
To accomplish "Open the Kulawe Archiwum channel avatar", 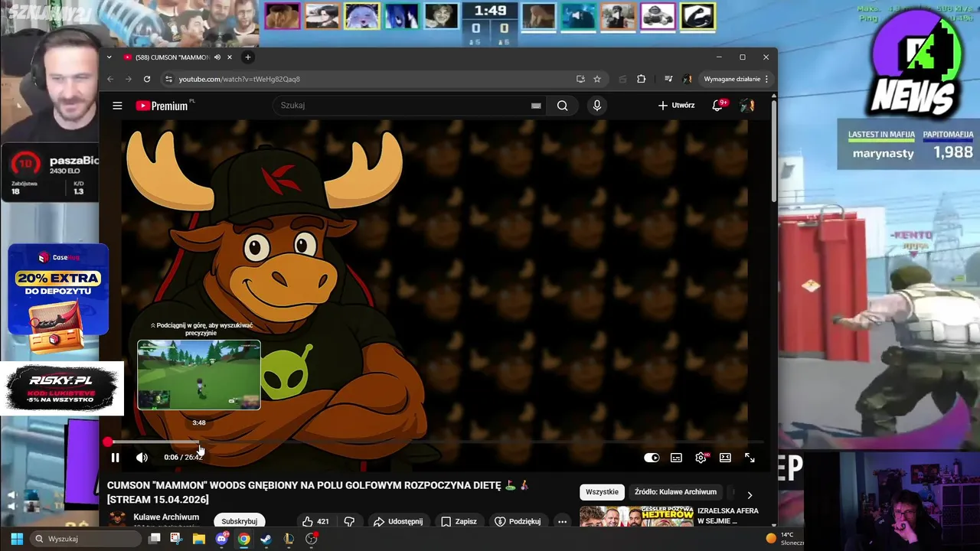I will [117, 520].
